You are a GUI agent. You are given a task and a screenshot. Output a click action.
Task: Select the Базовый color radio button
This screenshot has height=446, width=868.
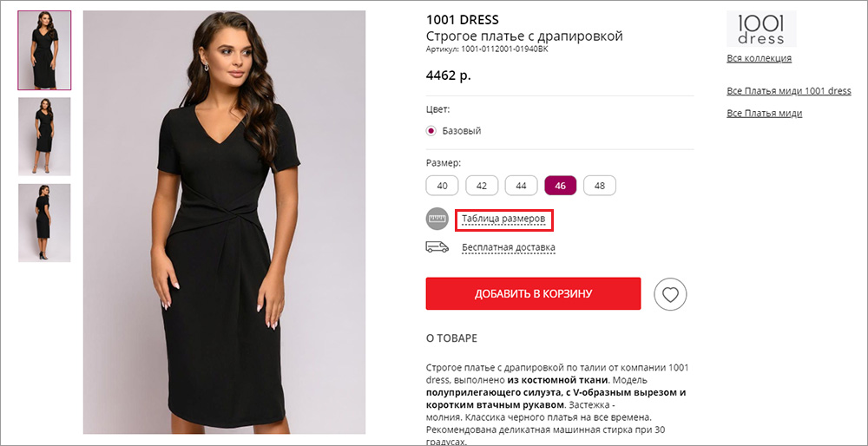point(431,131)
